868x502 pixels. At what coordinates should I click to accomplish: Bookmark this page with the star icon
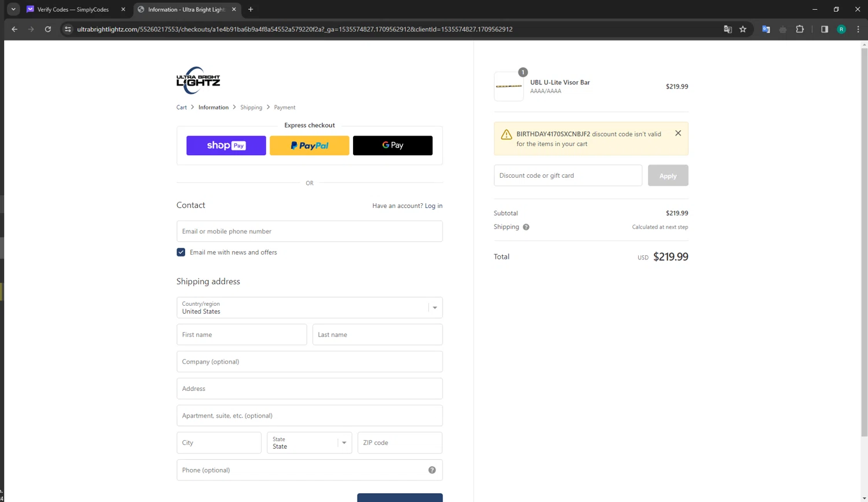tap(743, 29)
